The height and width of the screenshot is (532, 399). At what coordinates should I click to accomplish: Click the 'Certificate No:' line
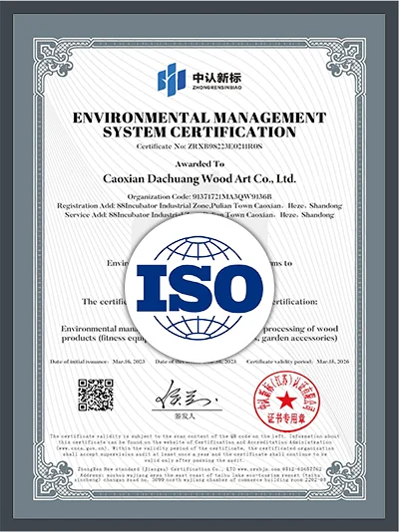click(199, 146)
